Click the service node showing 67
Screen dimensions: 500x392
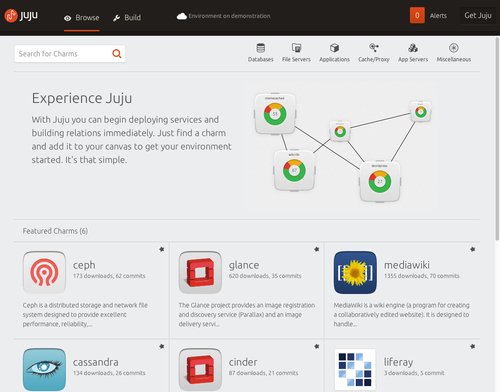pyautogui.click(x=294, y=170)
